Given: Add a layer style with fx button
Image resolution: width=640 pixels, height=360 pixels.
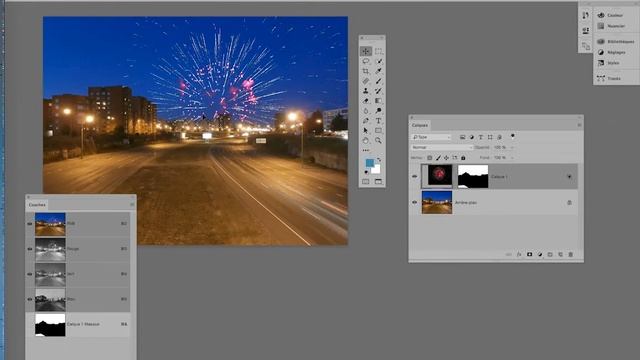Looking at the screenshot, I should point(519,254).
